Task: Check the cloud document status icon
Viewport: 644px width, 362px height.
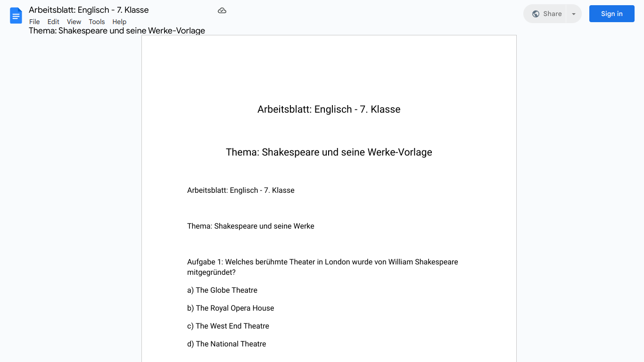Action: (222, 10)
